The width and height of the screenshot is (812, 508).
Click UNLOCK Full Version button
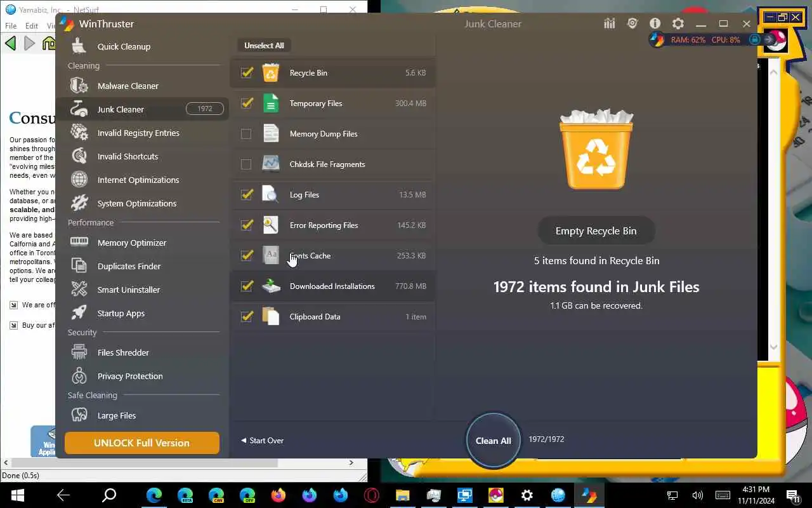[141, 443]
